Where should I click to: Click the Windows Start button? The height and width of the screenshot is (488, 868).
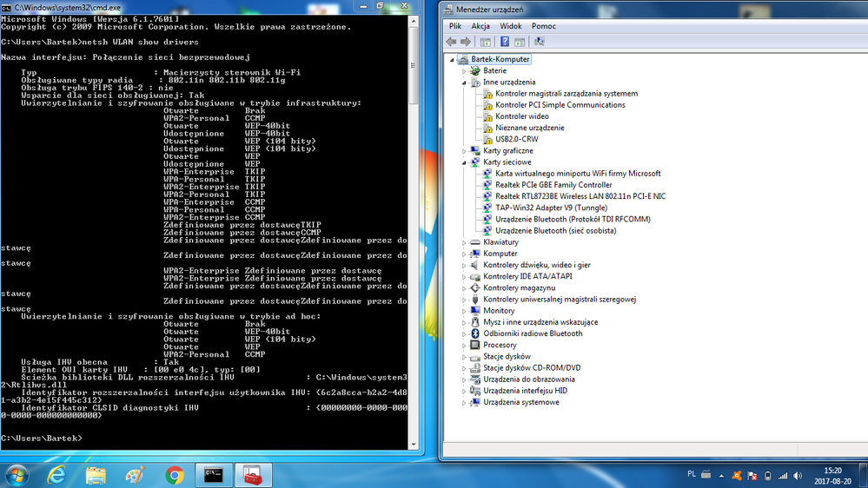(x=17, y=475)
